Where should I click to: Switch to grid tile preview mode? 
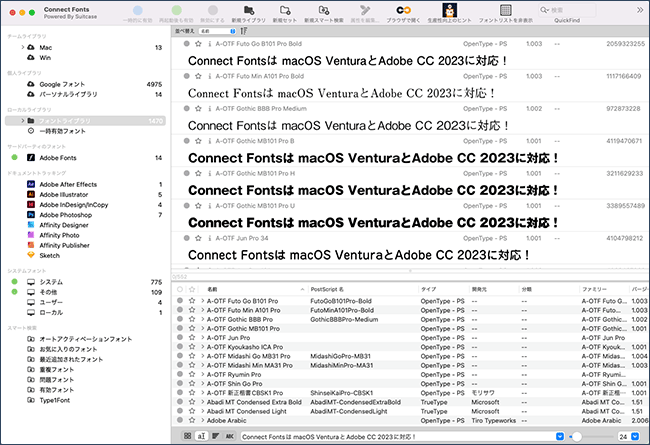coord(187,436)
